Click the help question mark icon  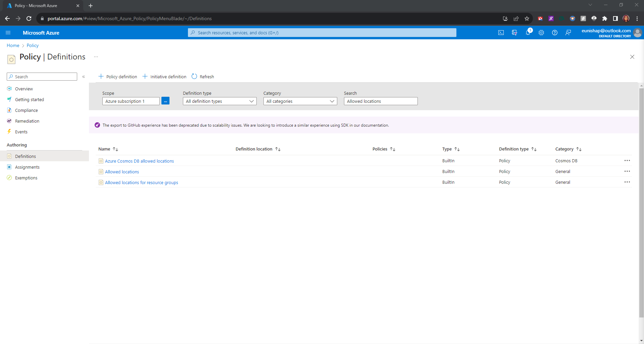coord(555,33)
